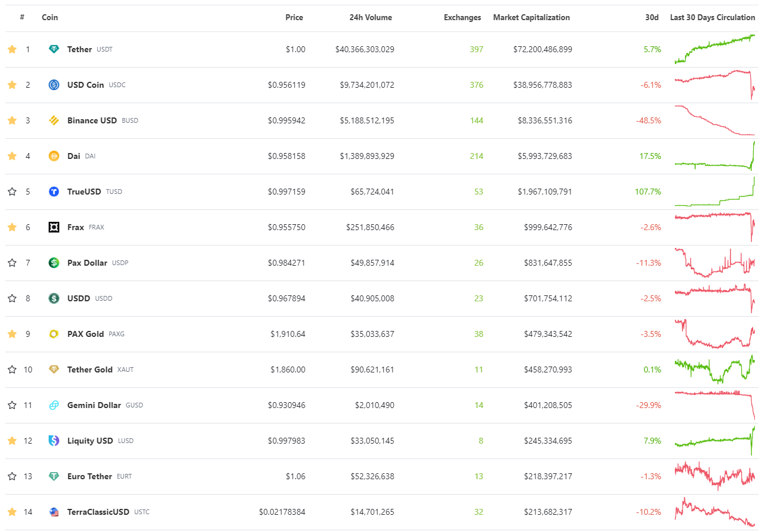Open the Binance USD name link
765x532 pixels.
pos(92,120)
